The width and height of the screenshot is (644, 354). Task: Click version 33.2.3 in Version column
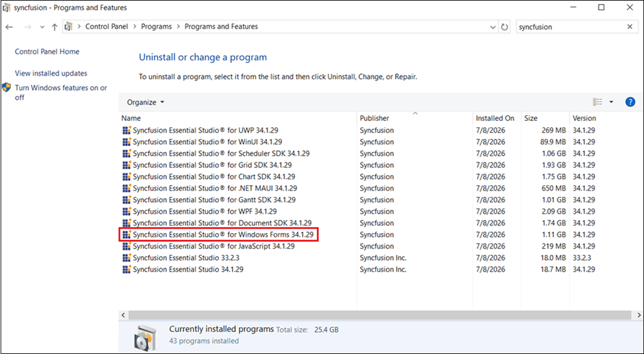[581, 257]
